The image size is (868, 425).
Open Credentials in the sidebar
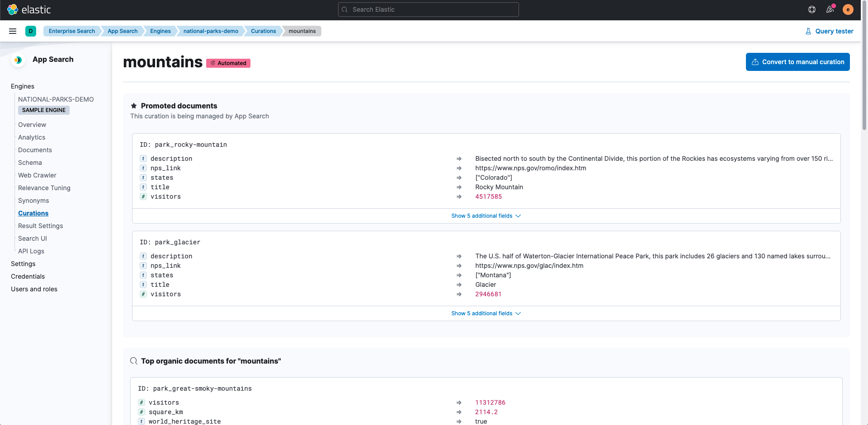28,276
